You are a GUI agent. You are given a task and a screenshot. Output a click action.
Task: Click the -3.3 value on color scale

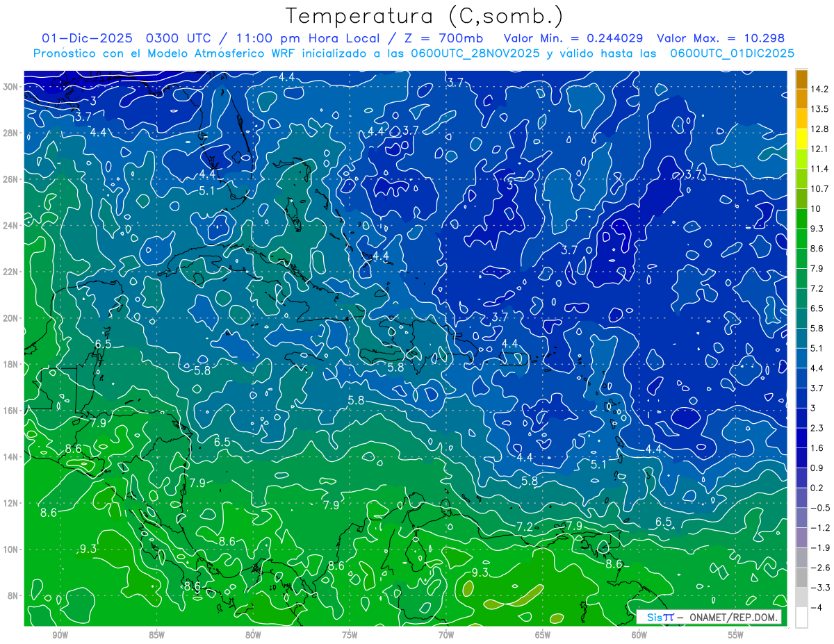pos(819,588)
